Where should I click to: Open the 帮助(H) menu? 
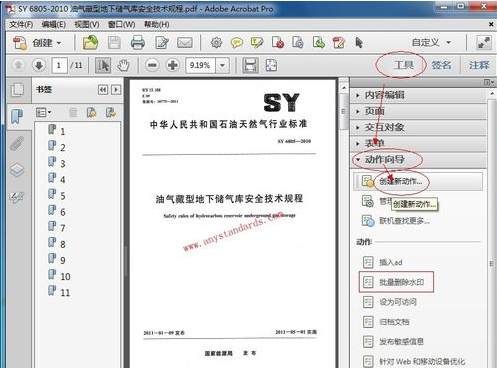point(157,24)
